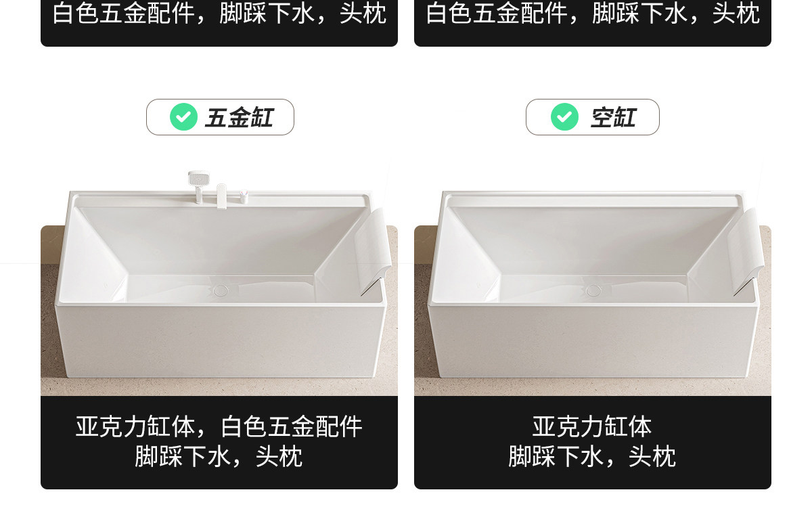Click the green checkmark beside 空缸

pos(564,117)
